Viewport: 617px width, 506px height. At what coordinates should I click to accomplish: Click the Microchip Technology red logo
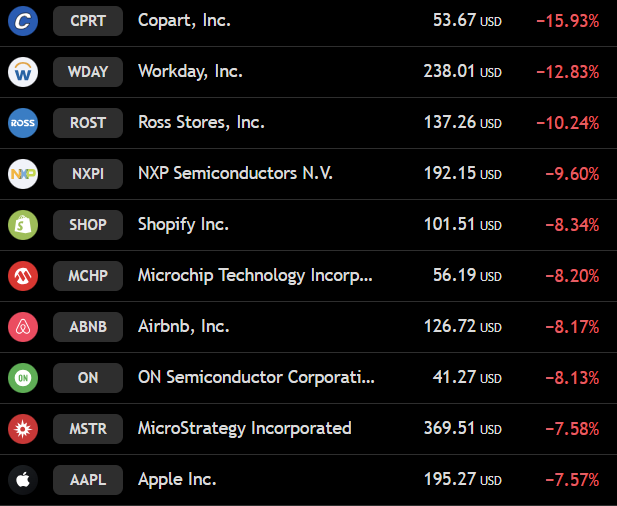pyautogui.click(x=23, y=276)
